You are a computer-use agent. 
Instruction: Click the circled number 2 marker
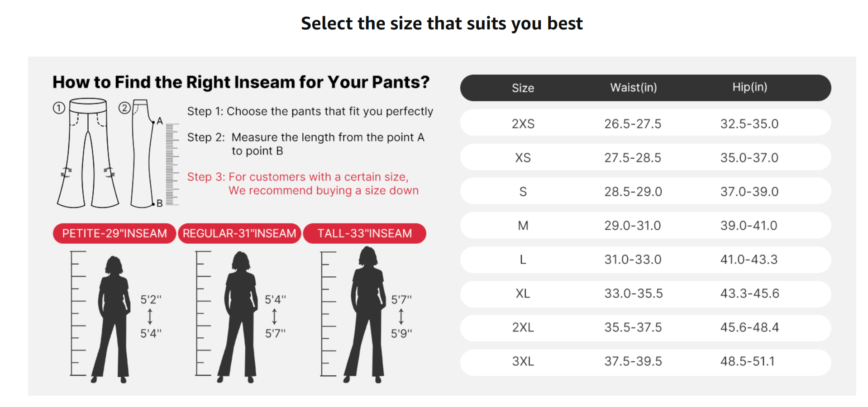[x=124, y=108]
